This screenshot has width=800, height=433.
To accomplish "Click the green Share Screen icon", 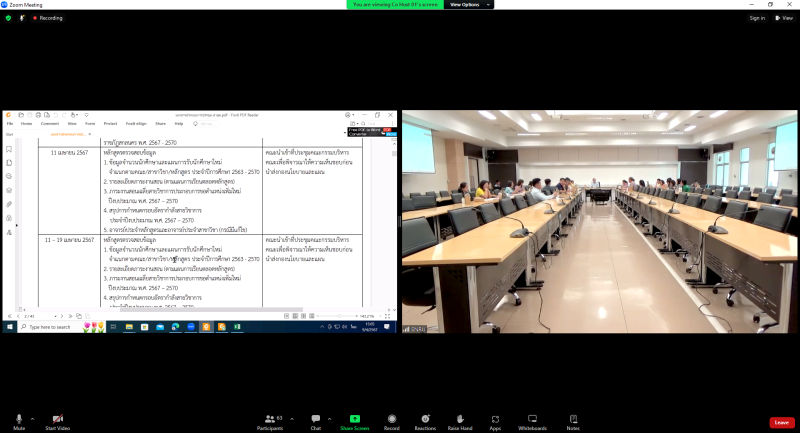I will click(354, 419).
